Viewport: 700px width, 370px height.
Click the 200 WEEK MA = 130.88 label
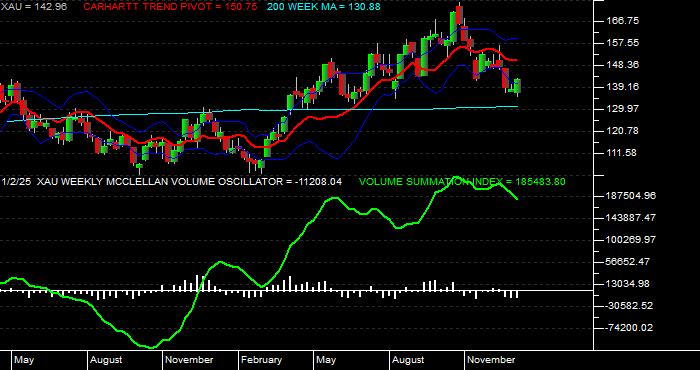324,7
